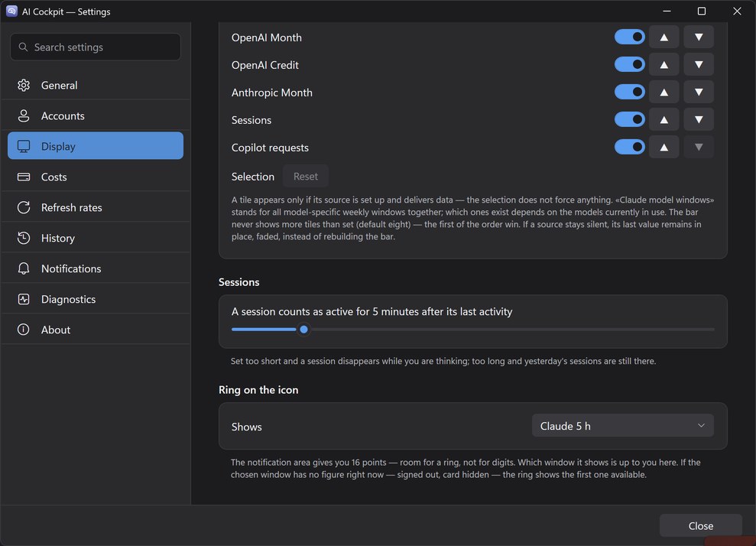This screenshot has height=546, width=756.
Task: Move Sessions tile down
Action: coord(699,119)
